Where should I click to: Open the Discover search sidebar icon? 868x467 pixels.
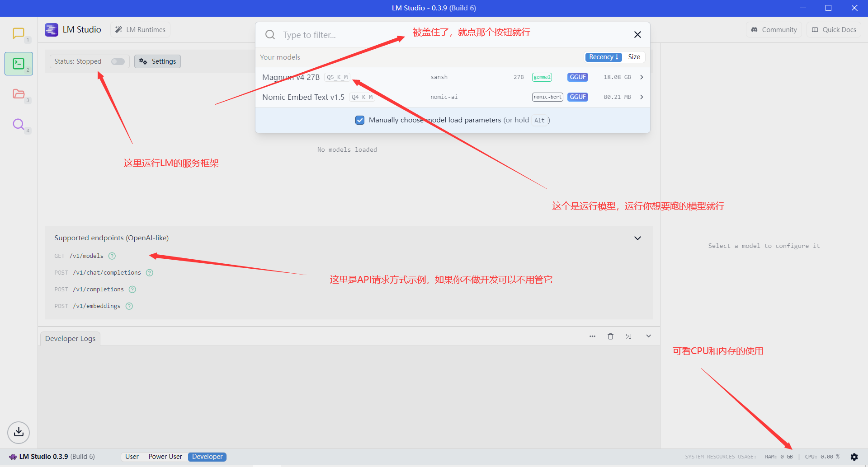[19, 124]
